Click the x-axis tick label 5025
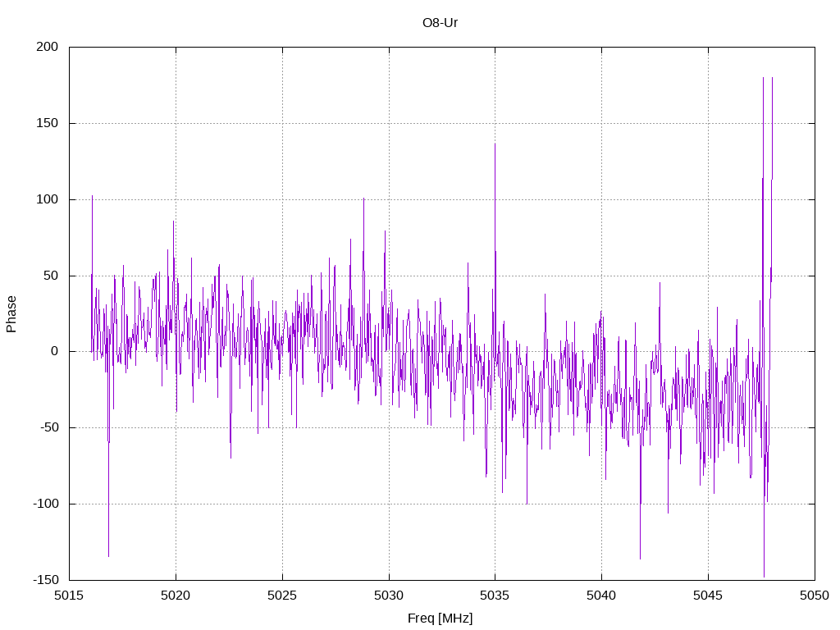Screen dimensions: 840x630 pos(282,596)
